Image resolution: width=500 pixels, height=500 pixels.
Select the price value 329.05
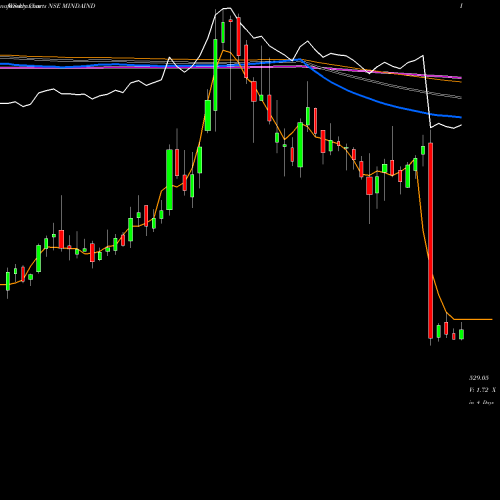479,378
